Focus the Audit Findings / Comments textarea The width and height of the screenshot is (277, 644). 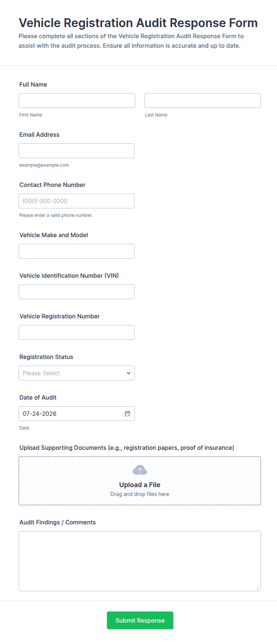point(140,561)
